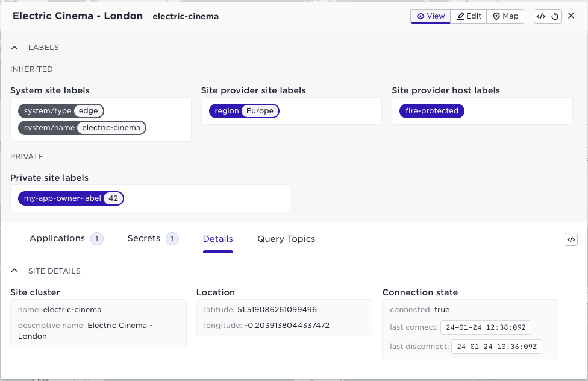Click the last connect timestamp field
The width and height of the screenshot is (588, 381).
point(486,327)
